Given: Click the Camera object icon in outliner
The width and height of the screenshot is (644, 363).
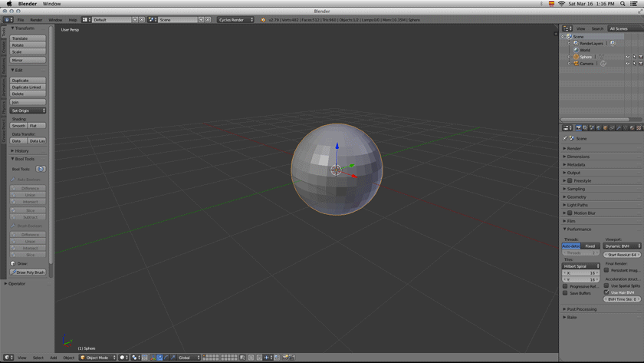Looking at the screenshot, I should click(x=576, y=63).
